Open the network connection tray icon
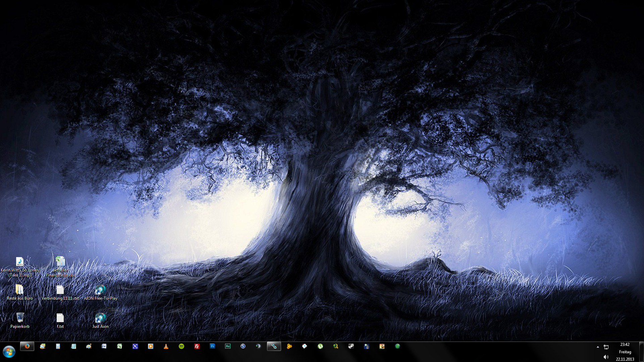The width and height of the screenshot is (644, 362). pos(606,347)
